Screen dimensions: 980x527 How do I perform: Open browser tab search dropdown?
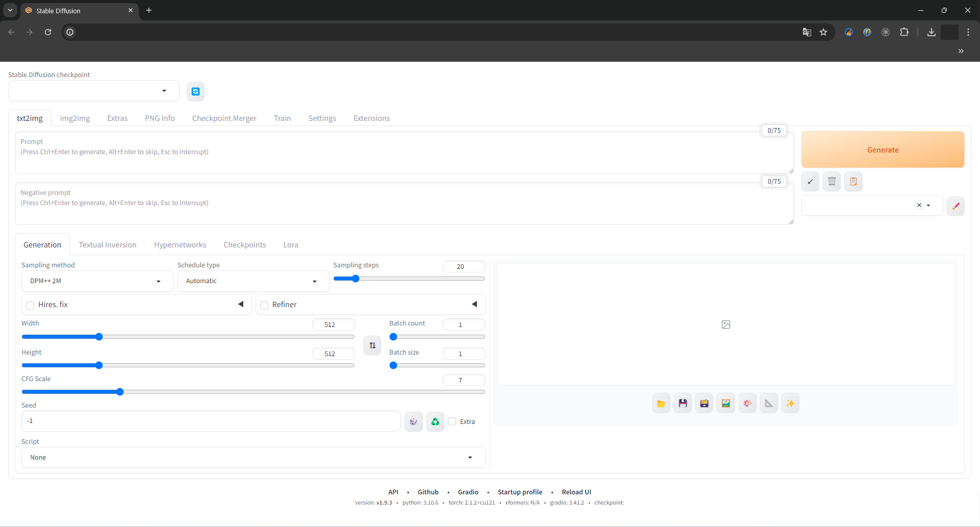click(10, 10)
